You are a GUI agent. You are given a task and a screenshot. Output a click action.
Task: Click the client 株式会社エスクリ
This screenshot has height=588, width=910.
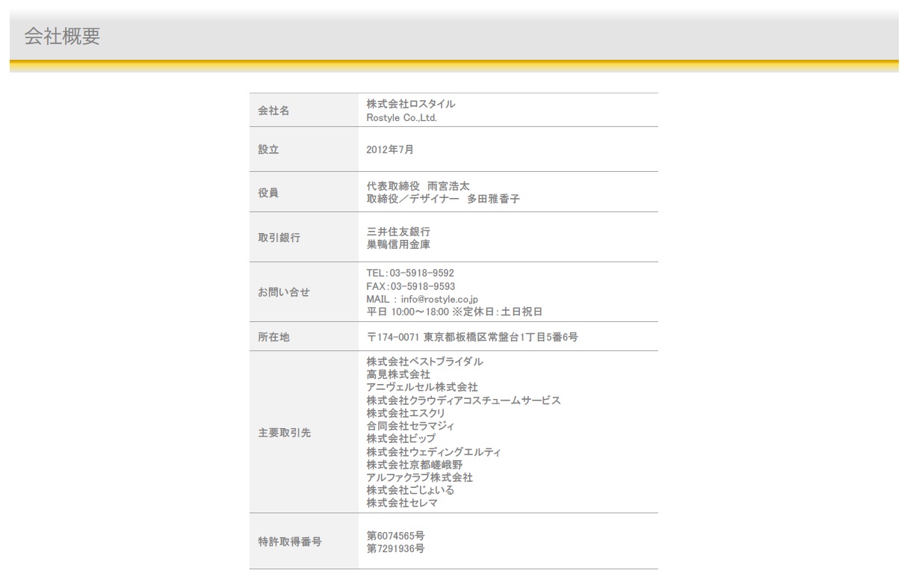[x=406, y=413]
